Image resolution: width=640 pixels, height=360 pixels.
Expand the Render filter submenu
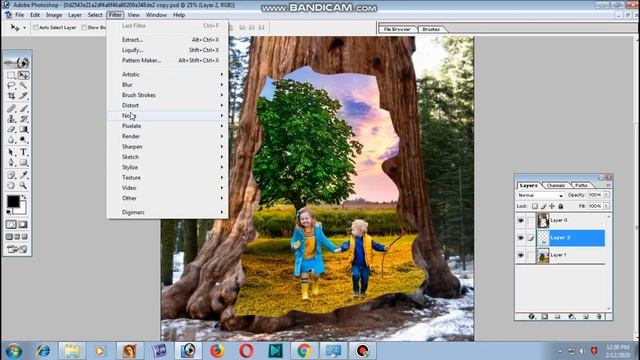(167, 136)
